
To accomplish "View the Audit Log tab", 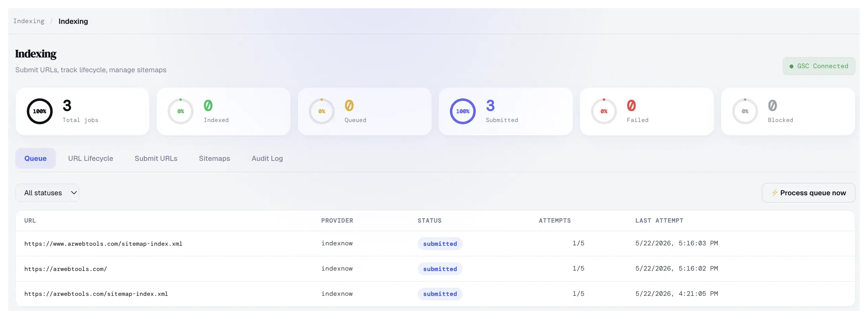I will point(267,158).
